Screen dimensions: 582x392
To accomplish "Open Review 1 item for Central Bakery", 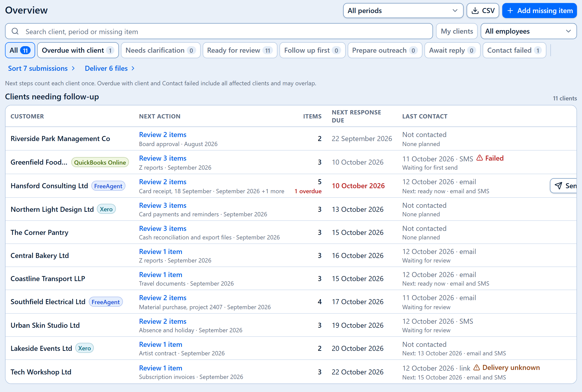I will (161, 251).
